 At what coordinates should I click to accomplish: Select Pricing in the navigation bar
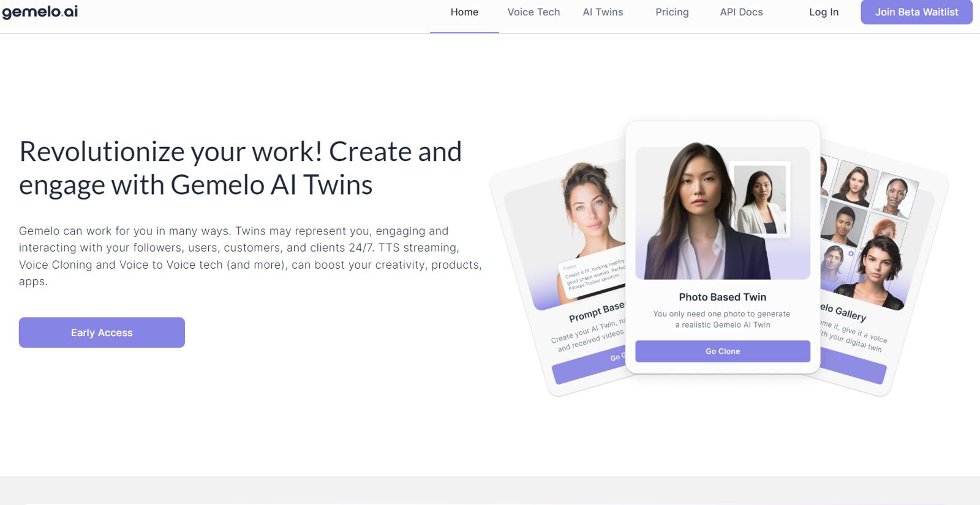pyautogui.click(x=672, y=12)
